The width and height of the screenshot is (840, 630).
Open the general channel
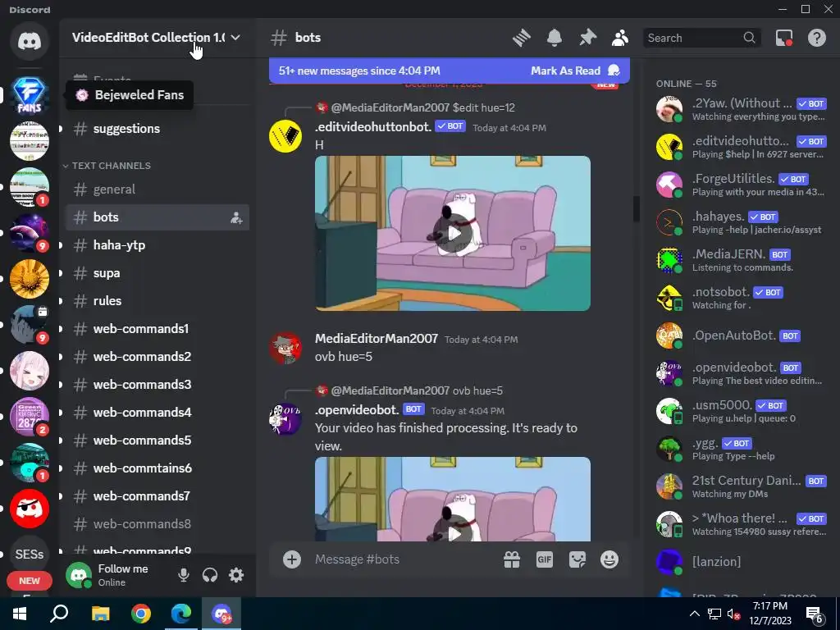click(157, 189)
